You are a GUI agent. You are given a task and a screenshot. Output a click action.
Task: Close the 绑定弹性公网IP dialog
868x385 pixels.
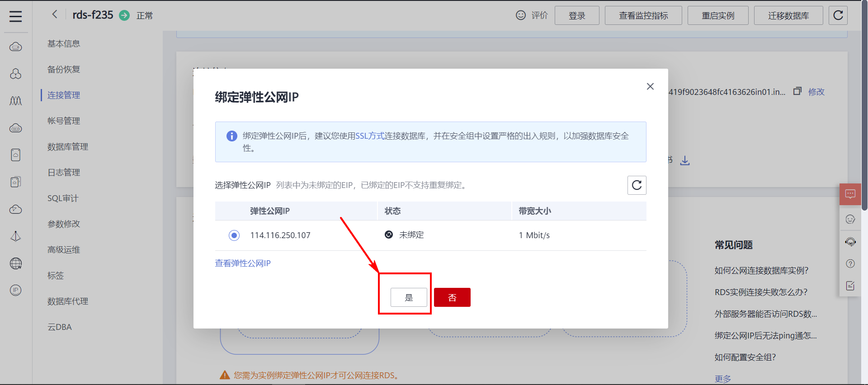pyautogui.click(x=650, y=86)
